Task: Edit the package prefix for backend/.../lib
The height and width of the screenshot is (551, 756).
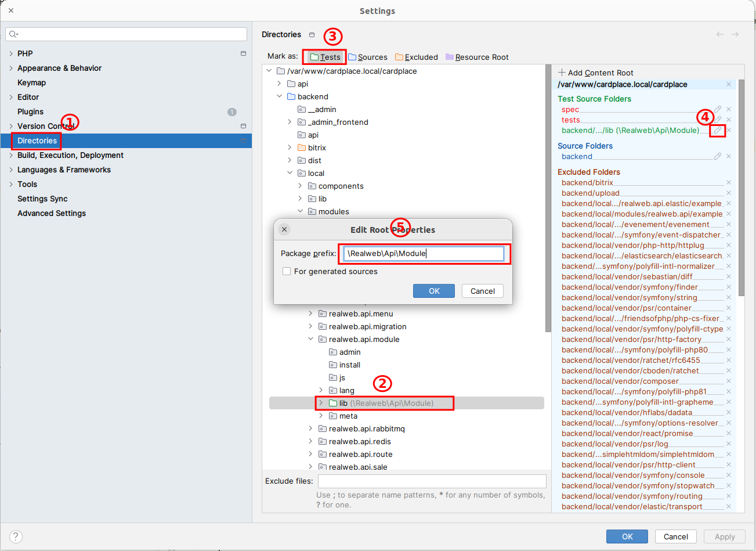Action: click(718, 131)
